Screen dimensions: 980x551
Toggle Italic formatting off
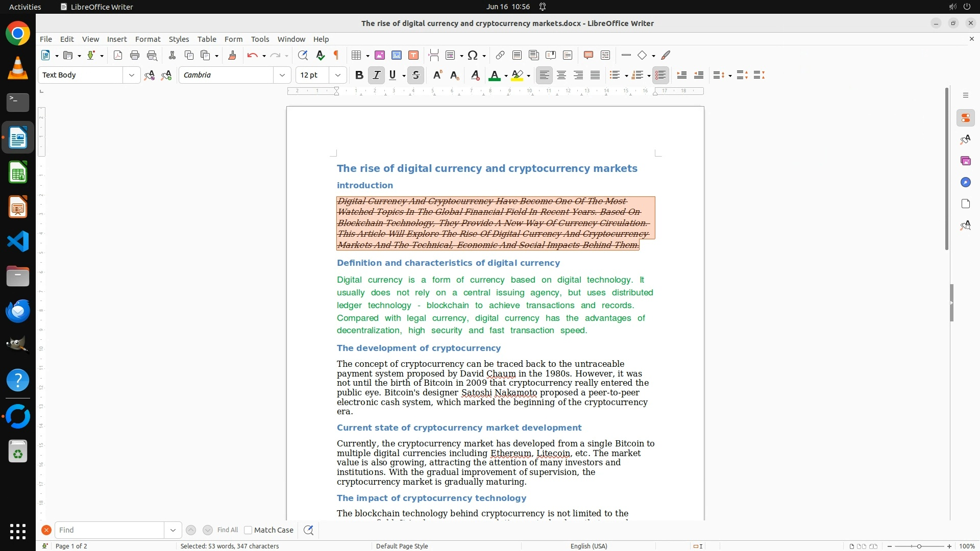tap(376, 75)
